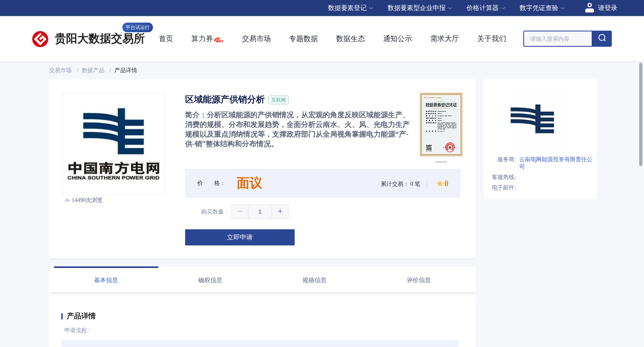Go to 首页 in the navigation

point(166,39)
